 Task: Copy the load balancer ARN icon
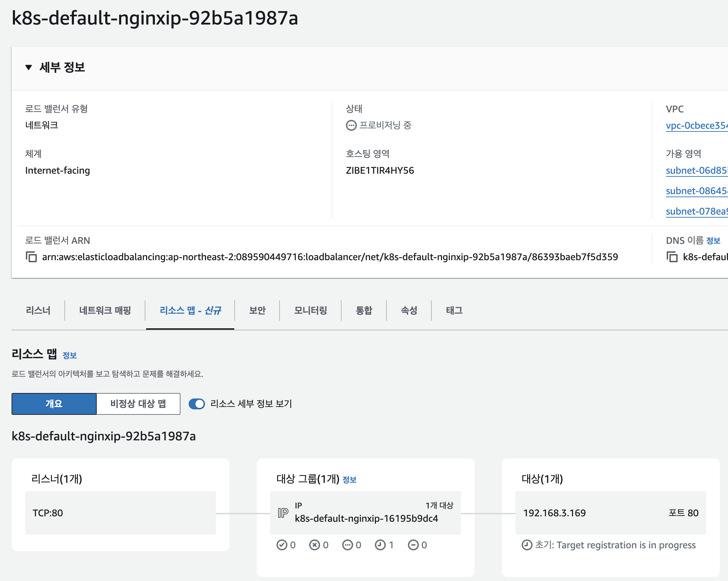(x=31, y=257)
